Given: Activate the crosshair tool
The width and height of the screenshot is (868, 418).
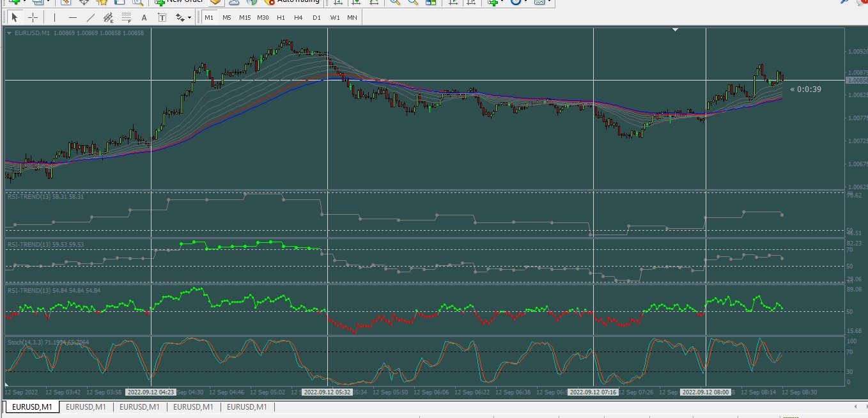Looking at the screenshot, I should click(x=33, y=17).
